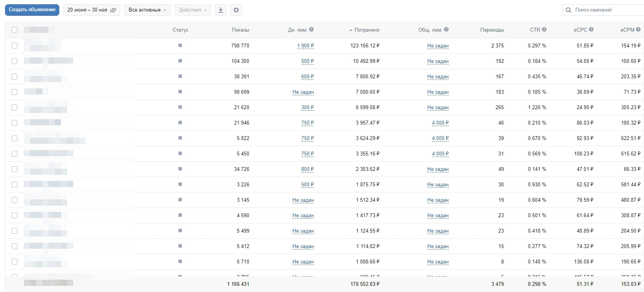Sort by the Потрачено column header
Viewport: 644px width, 292px height.
click(x=367, y=30)
